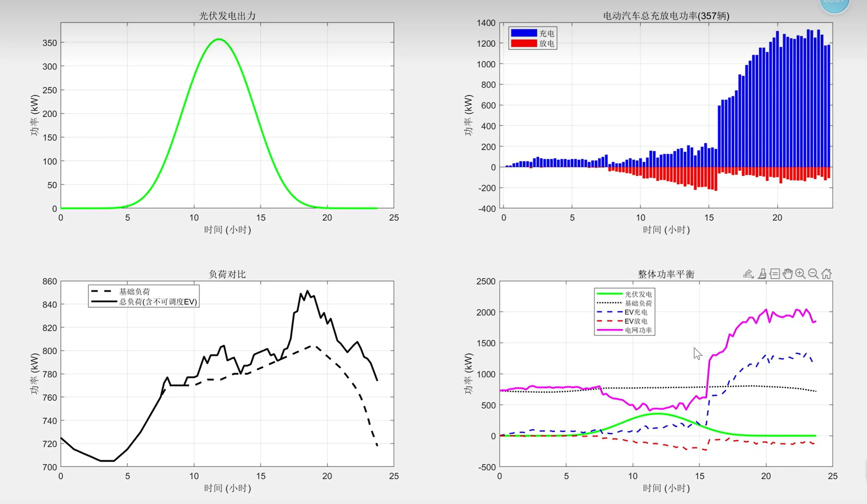Select the zoom in magnifier tool

coord(800,274)
